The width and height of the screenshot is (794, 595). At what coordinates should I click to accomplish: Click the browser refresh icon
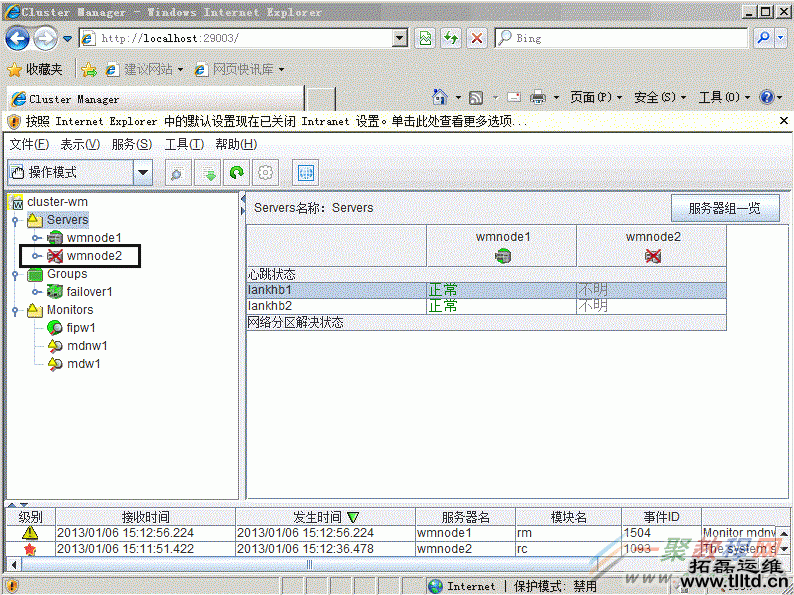point(451,38)
